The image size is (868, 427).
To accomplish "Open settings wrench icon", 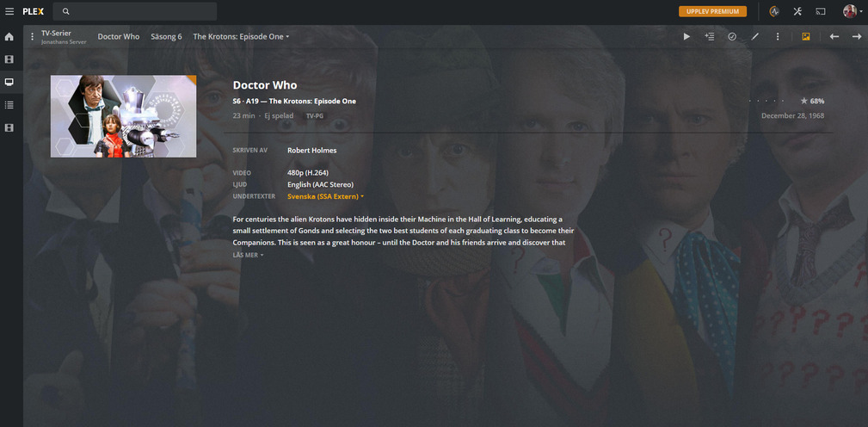I will (797, 11).
